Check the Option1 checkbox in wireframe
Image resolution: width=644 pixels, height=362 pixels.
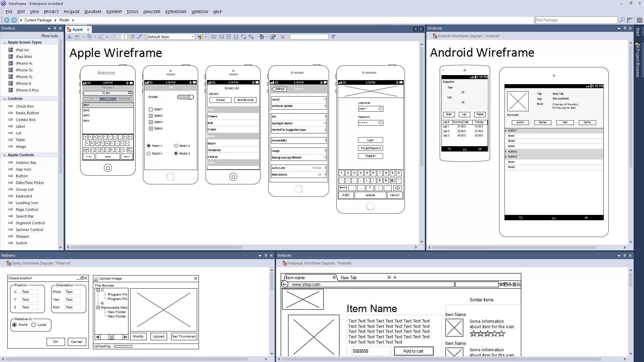click(151, 109)
